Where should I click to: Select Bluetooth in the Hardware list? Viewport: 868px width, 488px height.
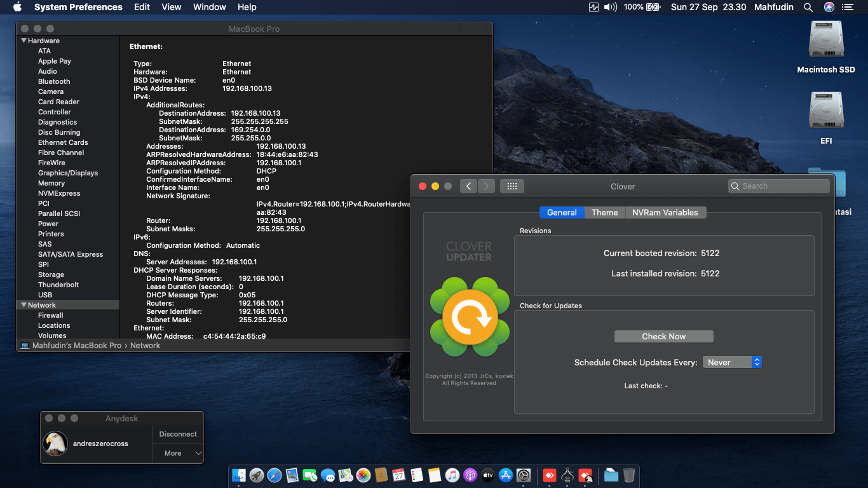click(54, 81)
